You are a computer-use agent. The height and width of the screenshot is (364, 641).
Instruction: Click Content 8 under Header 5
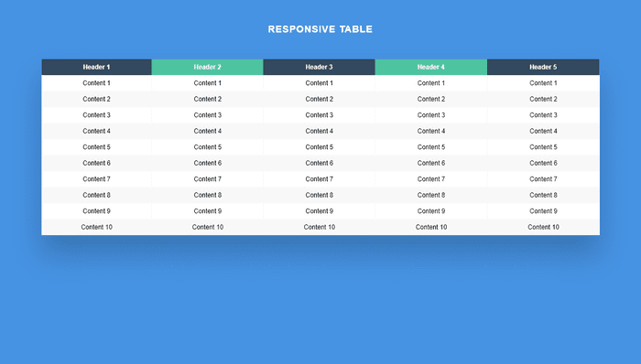[543, 195]
